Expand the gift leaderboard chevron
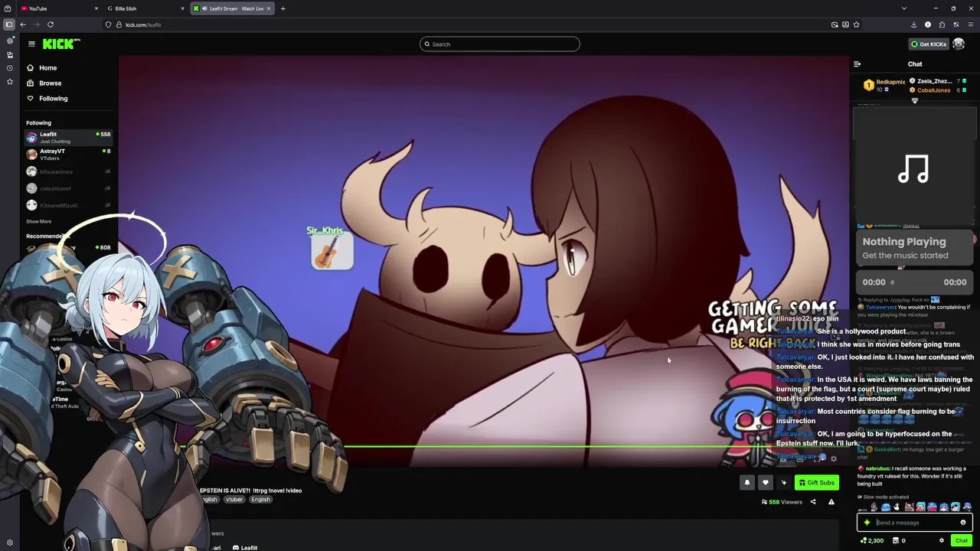 click(x=915, y=101)
